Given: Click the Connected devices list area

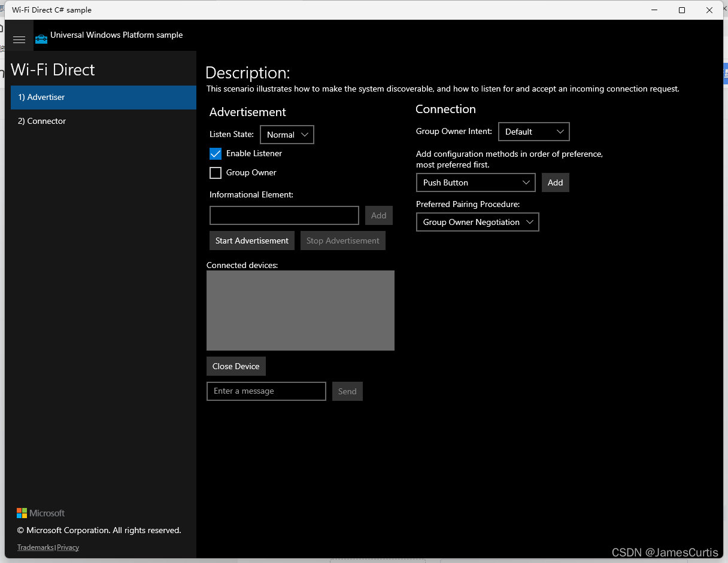Looking at the screenshot, I should [x=301, y=311].
